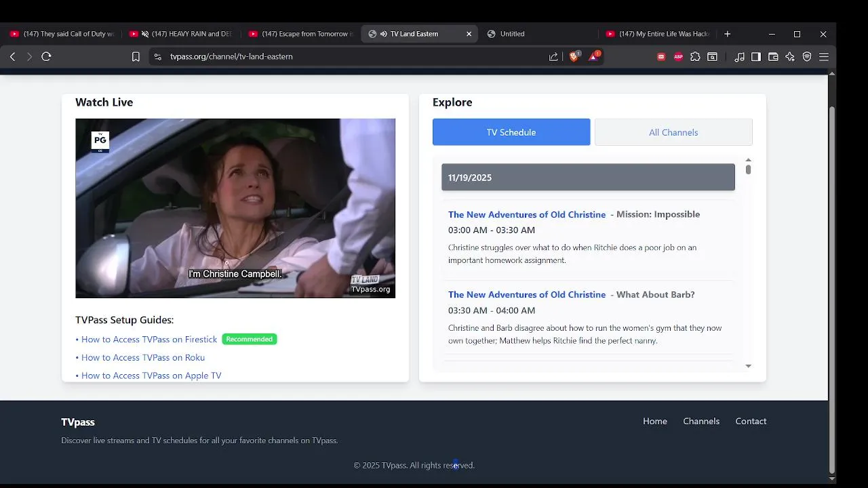Click the TVpass footer logo text

click(78, 422)
